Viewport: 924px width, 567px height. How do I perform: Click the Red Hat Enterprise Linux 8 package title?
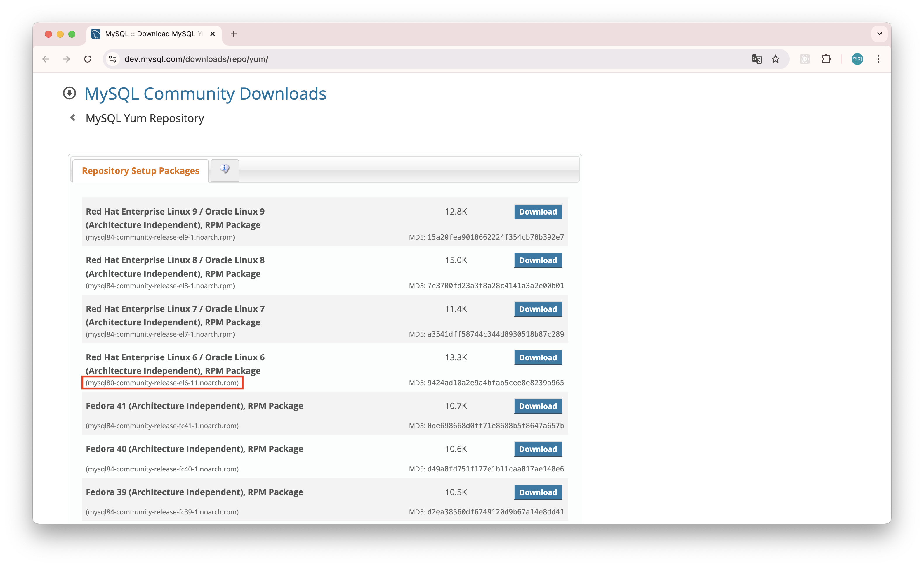click(175, 267)
